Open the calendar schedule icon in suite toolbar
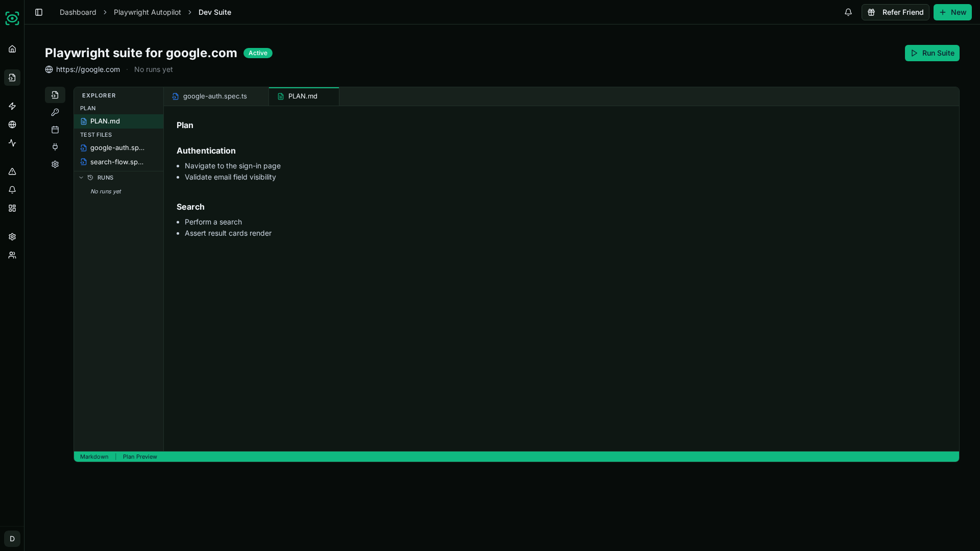 coord(55,130)
